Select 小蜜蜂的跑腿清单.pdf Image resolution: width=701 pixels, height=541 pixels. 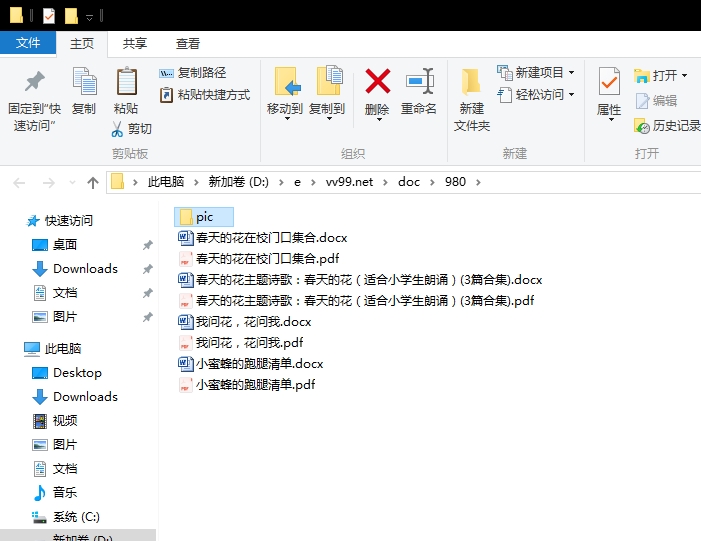pos(247,385)
